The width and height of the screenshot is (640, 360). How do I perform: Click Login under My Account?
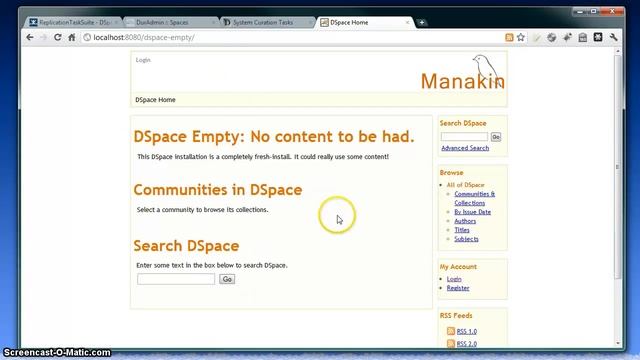(454, 279)
